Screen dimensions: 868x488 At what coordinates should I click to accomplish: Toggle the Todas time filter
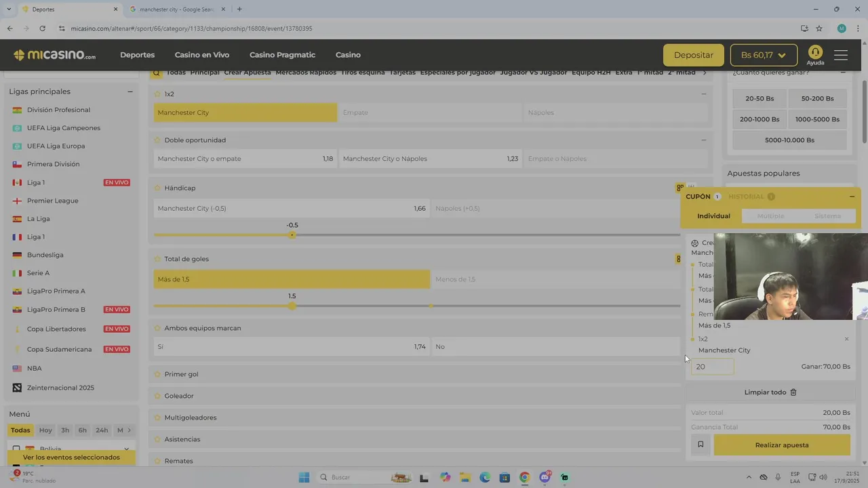20,430
